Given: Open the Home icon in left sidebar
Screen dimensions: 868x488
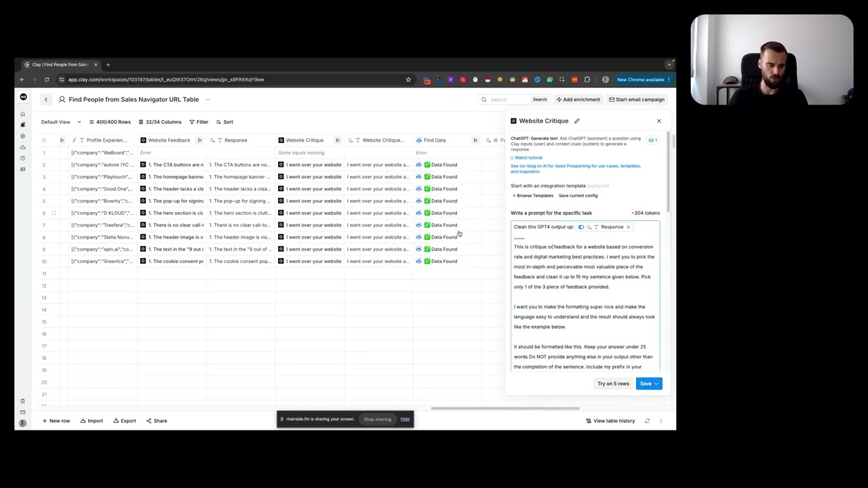Looking at the screenshot, I should [x=22, y=114].
